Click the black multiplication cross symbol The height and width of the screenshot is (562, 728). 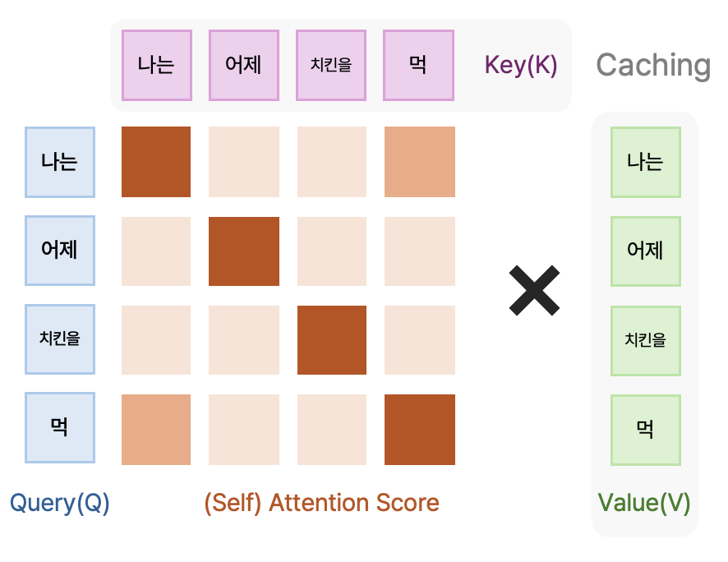[534, 291]
